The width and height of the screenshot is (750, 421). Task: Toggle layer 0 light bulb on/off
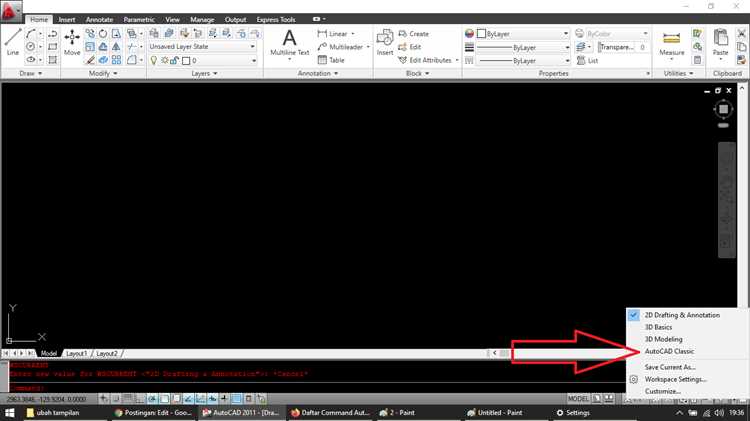(154, 61)
